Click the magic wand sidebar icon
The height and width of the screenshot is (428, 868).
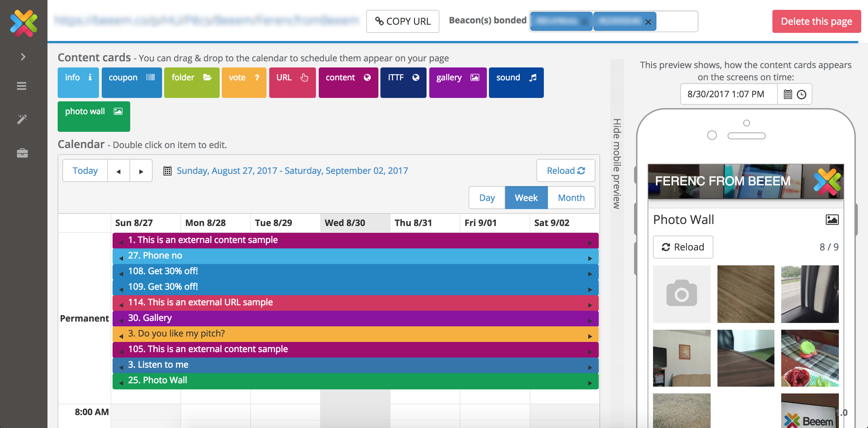coord(22,119)
